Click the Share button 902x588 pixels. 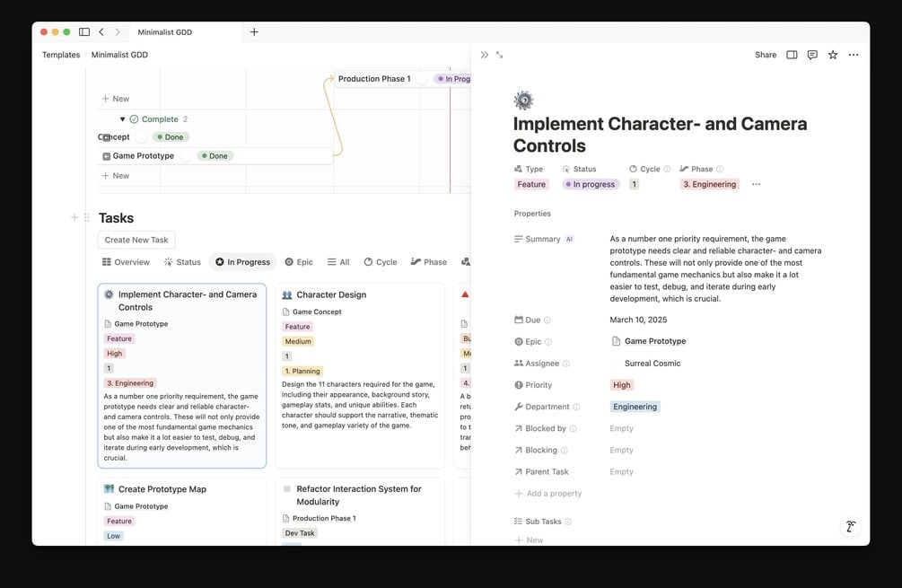766,55
